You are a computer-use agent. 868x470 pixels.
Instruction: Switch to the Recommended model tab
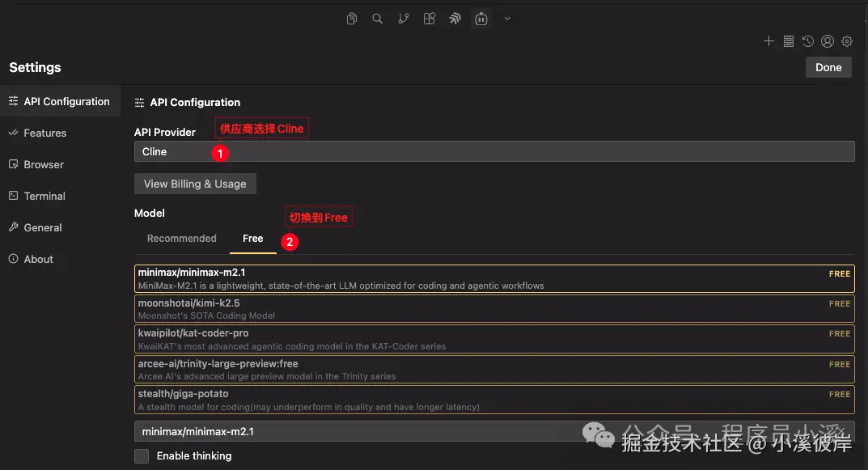pos(181,239)
